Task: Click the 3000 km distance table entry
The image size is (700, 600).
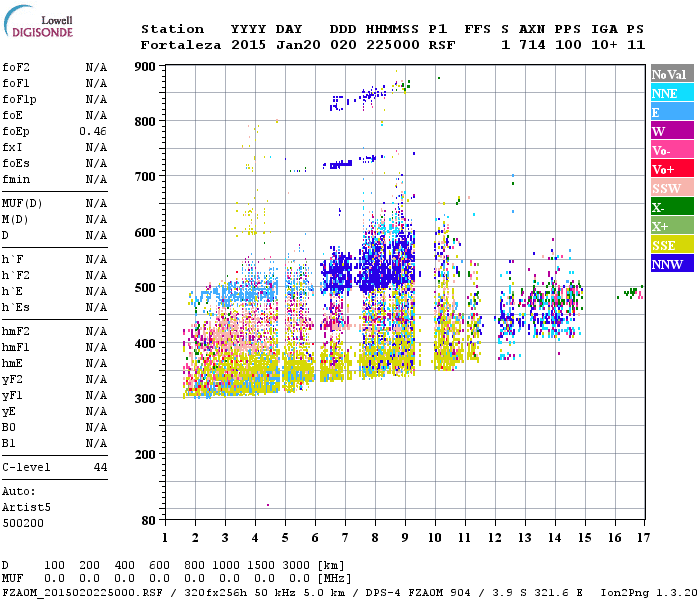Action: [296, 565]
